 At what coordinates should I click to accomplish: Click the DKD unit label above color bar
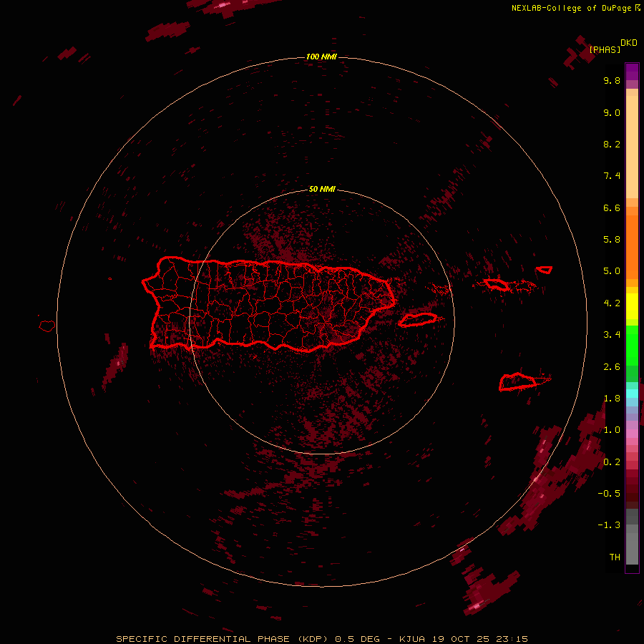(629, 42)
